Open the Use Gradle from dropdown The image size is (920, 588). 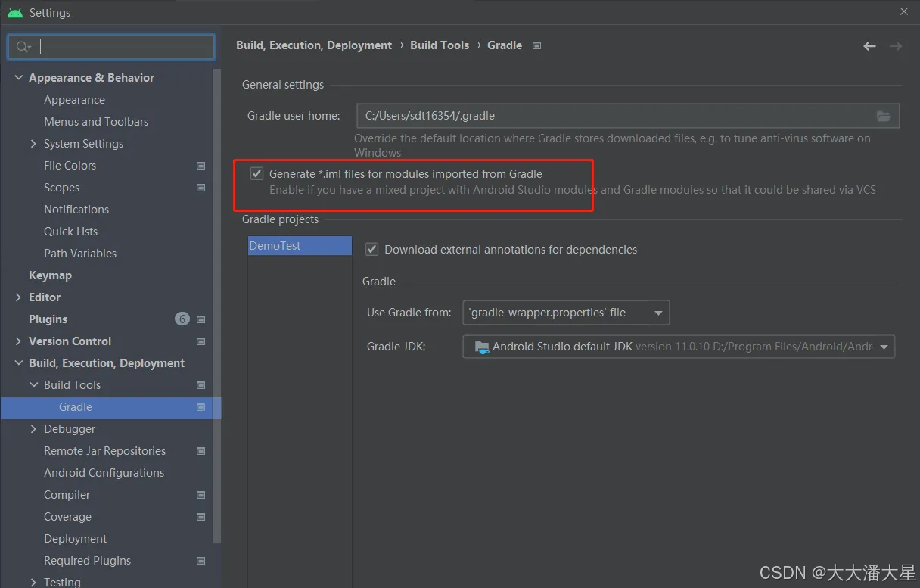[566, 313]
